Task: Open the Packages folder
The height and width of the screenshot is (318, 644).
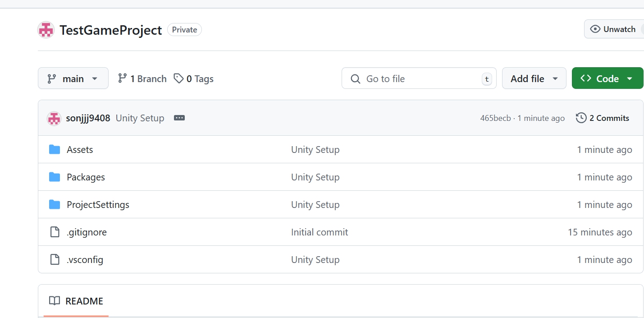Action: coord(86,177)
